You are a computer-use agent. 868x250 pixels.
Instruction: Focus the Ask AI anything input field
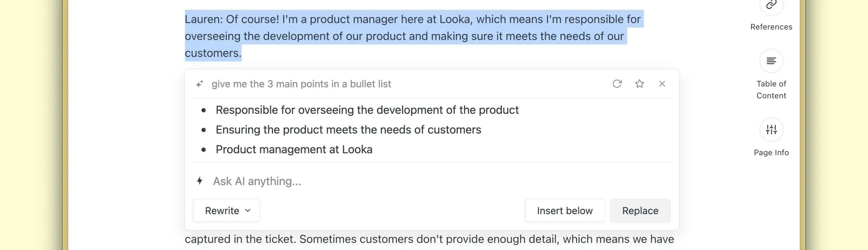coord(371,181)
